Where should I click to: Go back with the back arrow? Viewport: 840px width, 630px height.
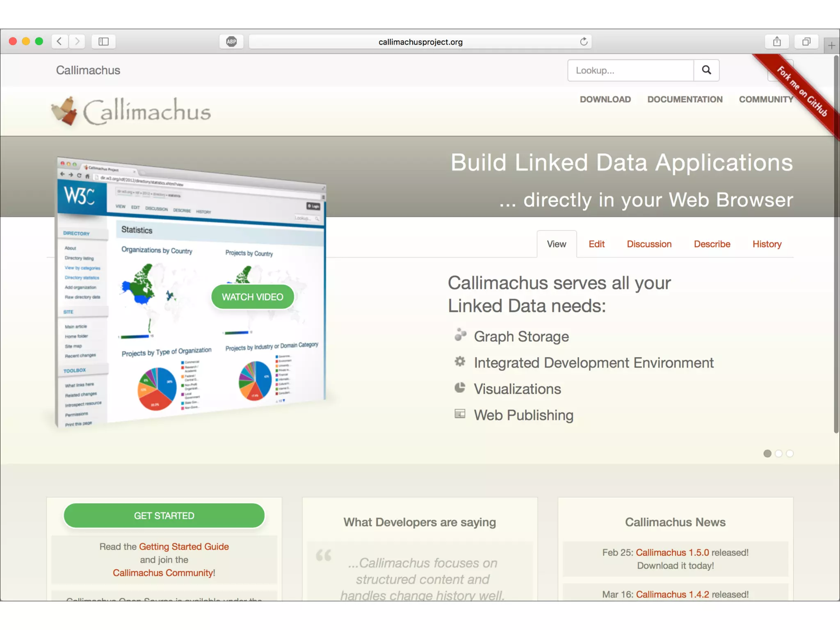tap(60, 41)
